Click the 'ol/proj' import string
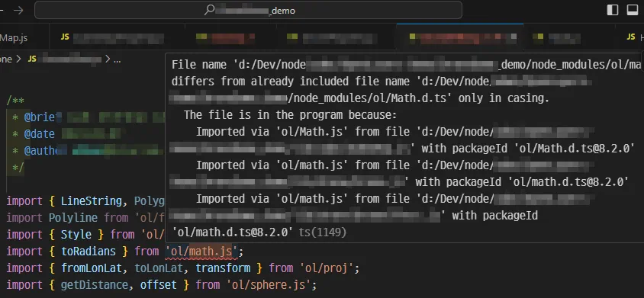The height and width of the screenshot is (298, 644). click(x=327, y=268)
